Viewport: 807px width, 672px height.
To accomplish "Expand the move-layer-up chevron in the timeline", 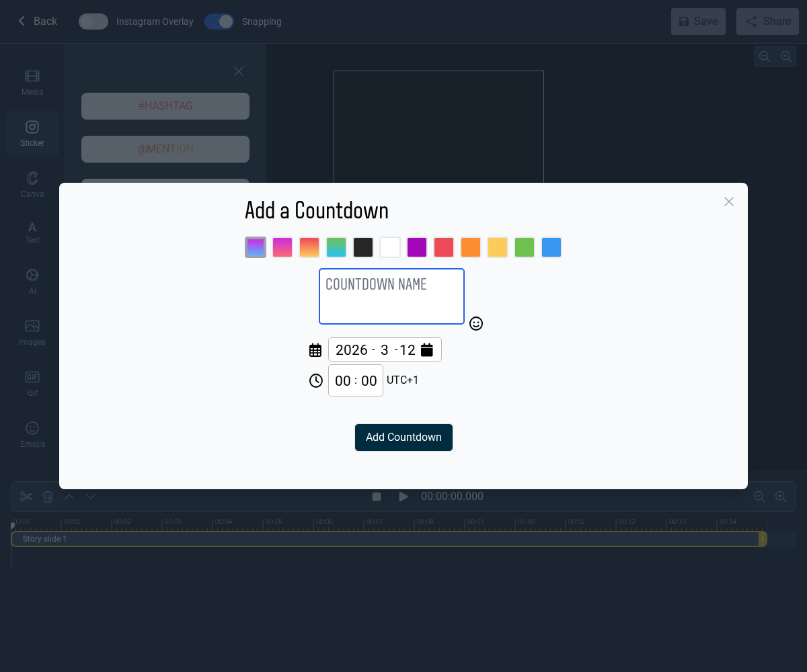I will tap(69, 496).
